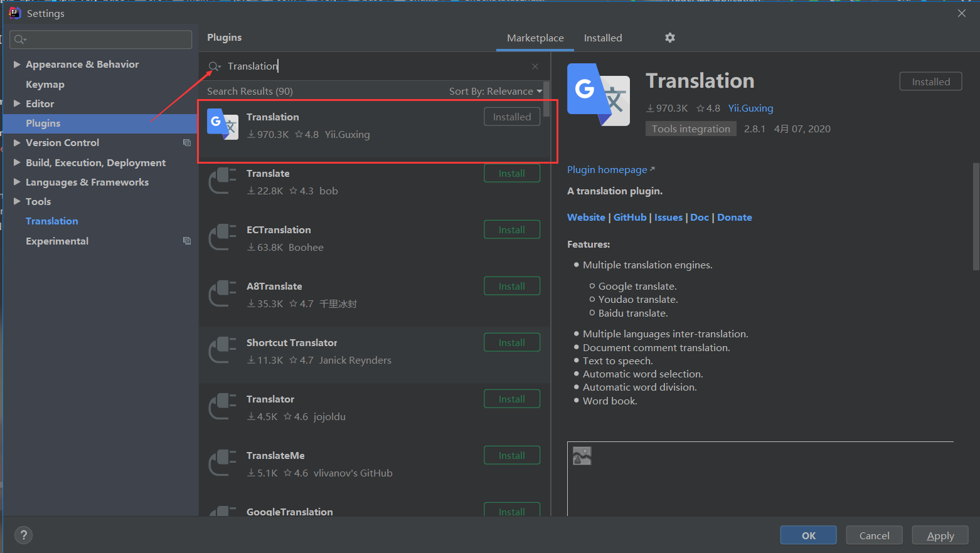Click the A8Translate plugin plug icon
Screen dimensions: 980x553
[223, 293]
